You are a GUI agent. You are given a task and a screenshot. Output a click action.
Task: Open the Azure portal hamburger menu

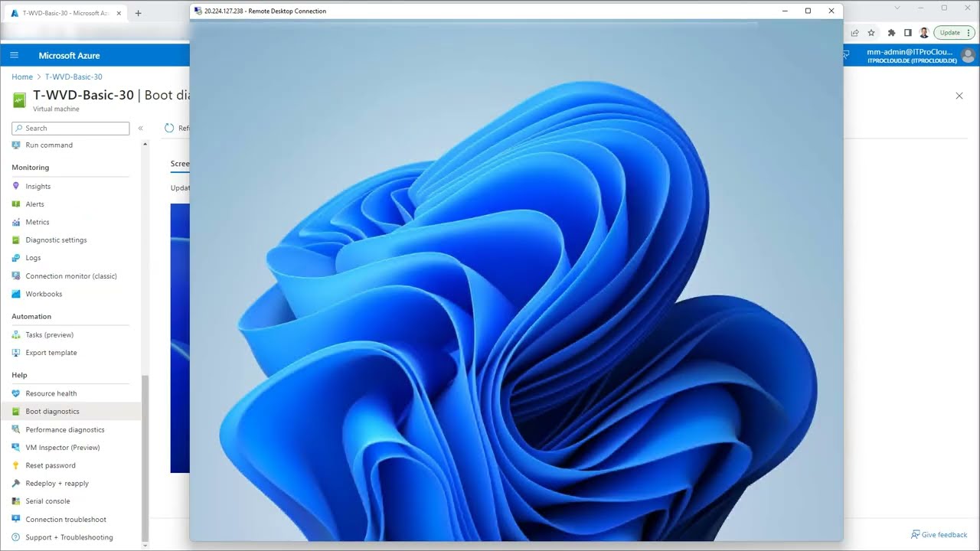(x=14, y=55)
